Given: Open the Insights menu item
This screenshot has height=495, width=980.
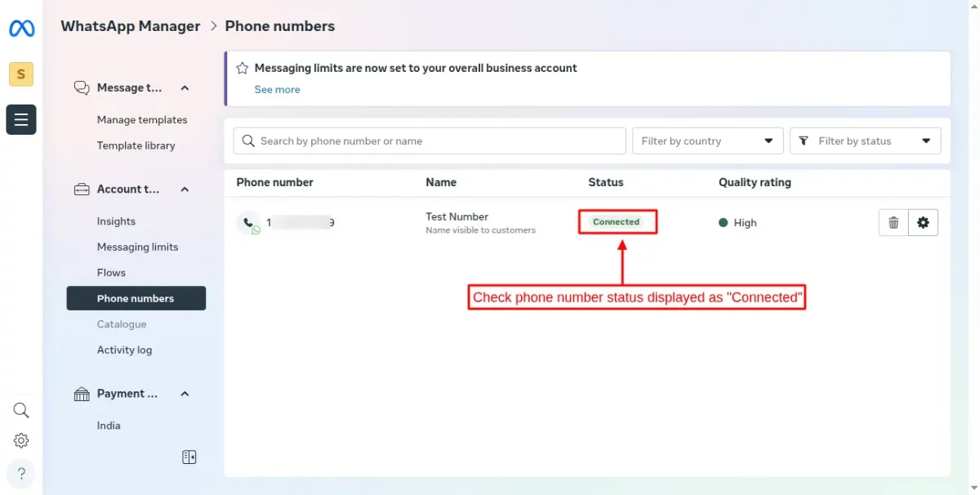Looking at the screenshot, I should (116, 221).
